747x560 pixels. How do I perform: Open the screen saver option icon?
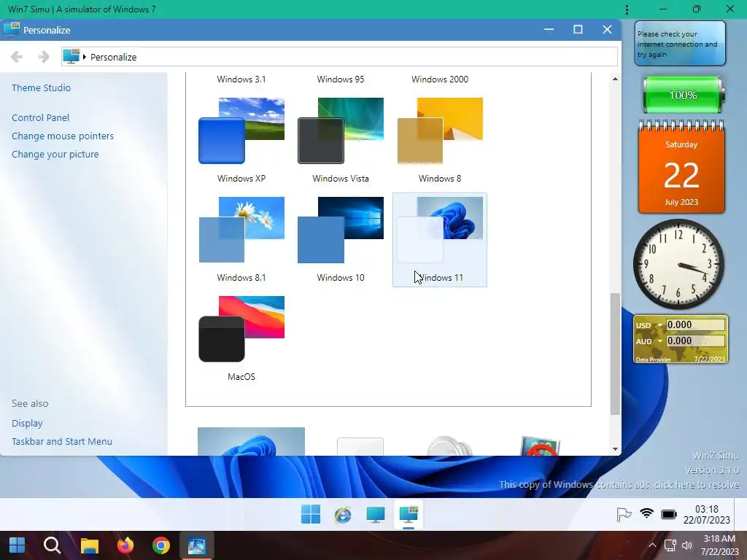[x=541, y=446]
